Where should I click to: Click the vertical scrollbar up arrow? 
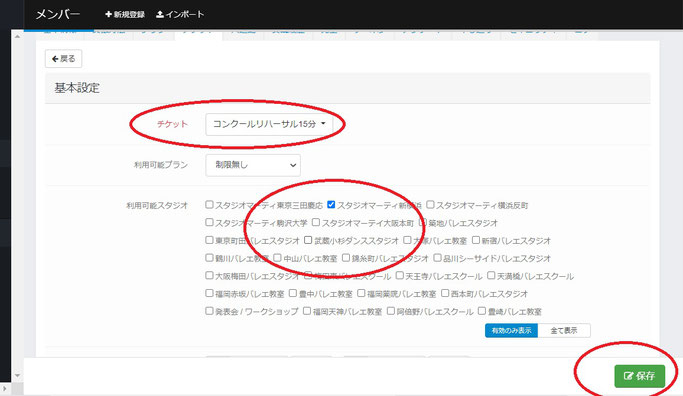coord(17,37)
